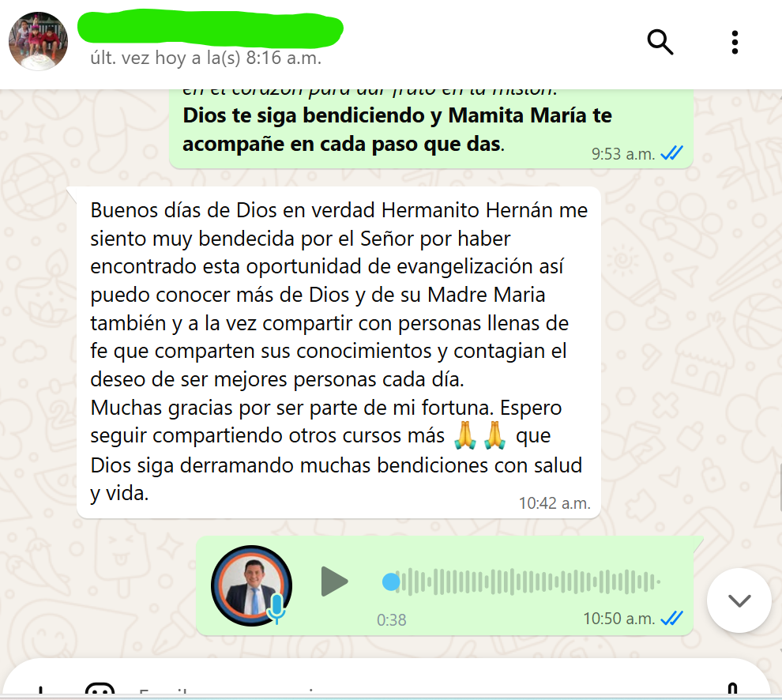Select the bold 'Dios te siga bendiciendo' message
This screenshot has width=782, height=700.
coord(431,129)
